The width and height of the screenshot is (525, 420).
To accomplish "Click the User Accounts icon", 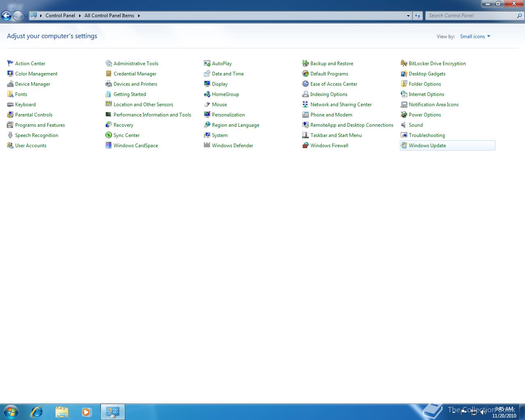I will click(10, 145).
